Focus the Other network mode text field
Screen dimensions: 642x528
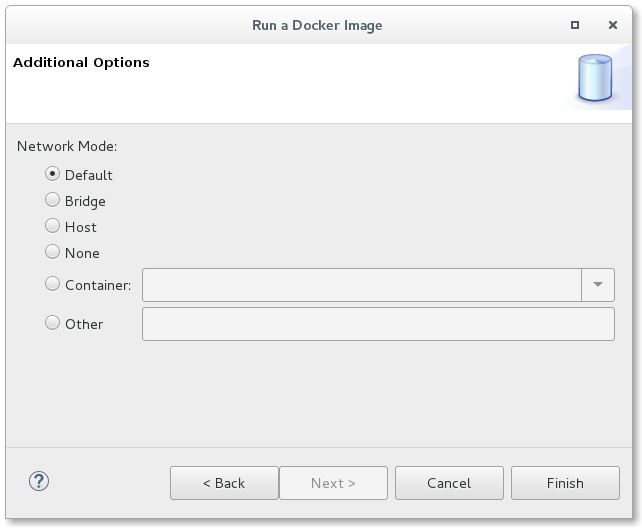[x=378, y=324]
